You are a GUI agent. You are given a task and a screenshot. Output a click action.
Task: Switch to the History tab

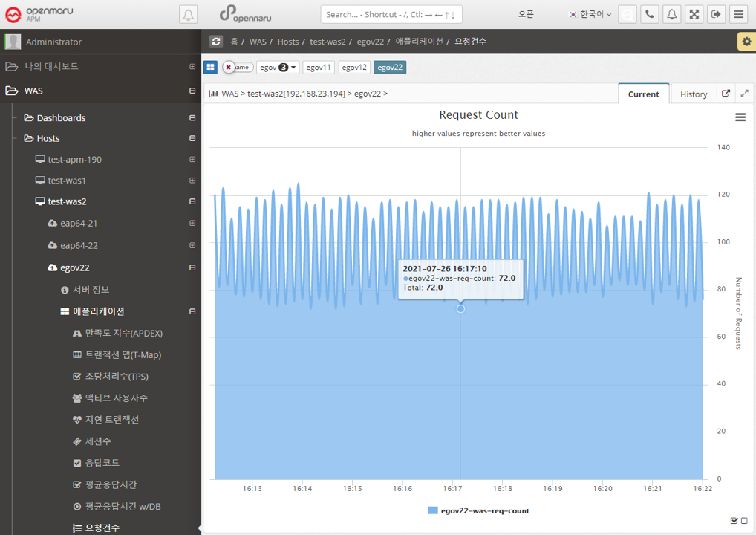click(x=693, y=94)
